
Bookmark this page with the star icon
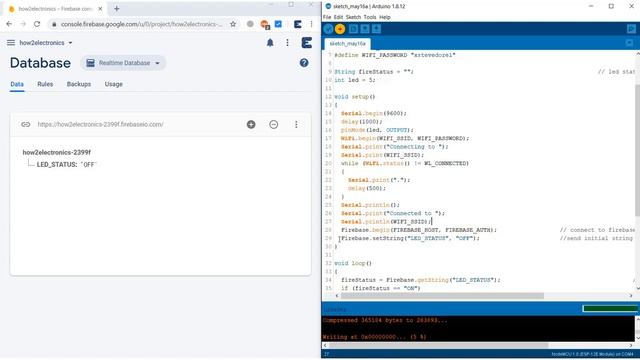click(233, 24)
